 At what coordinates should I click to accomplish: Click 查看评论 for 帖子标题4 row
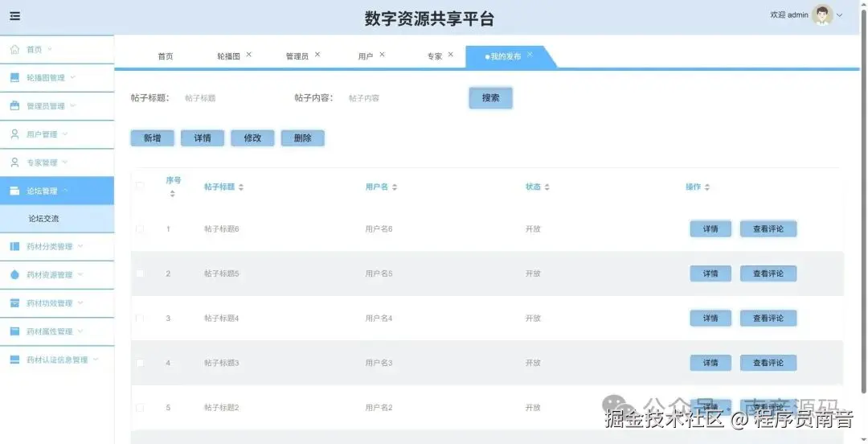pos(768,319)
